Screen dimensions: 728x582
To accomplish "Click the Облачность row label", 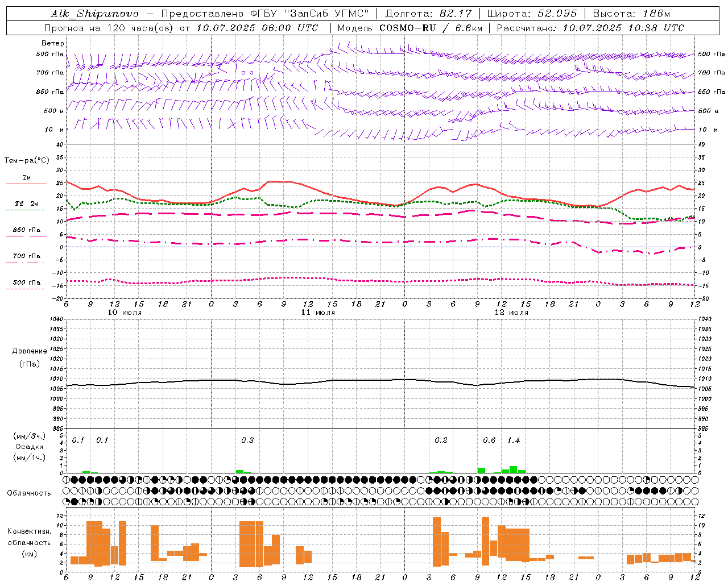I will 28,493.
